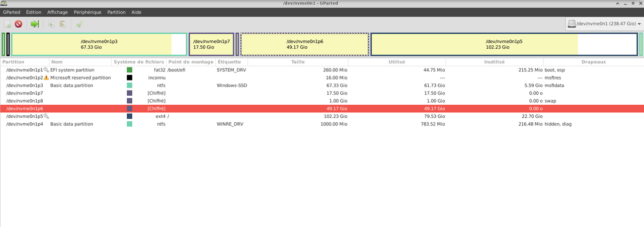The height and width of the screenshot is (227, 644).
Task: Open the Affichage menu
Action: pyautogui.click(x=58, y=12)
